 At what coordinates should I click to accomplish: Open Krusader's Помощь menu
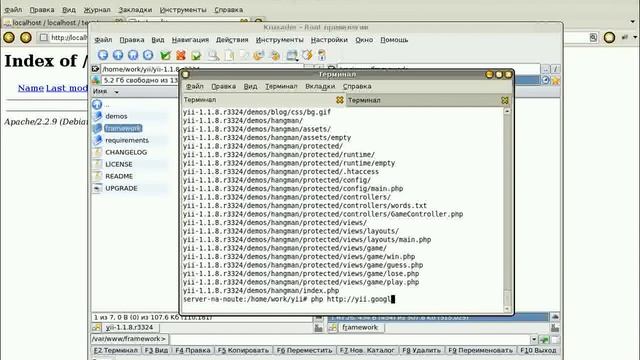(x=394, y=40)
